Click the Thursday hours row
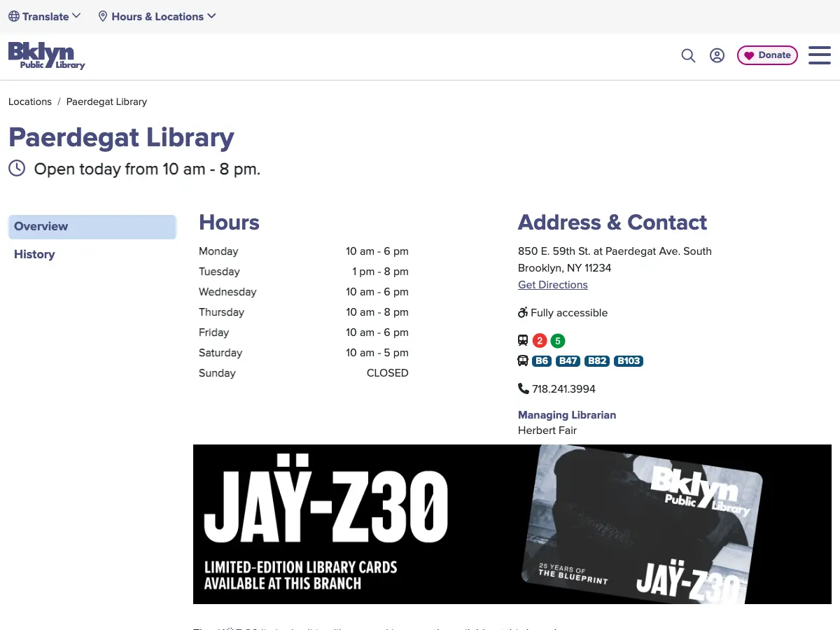 pos(304,312)
